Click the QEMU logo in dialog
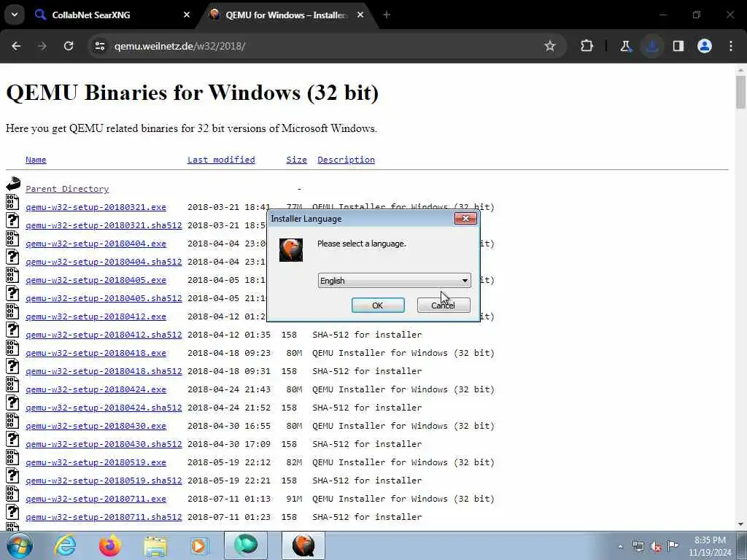The width and height of the screenshot is (747, 560). tap(290, 250)
